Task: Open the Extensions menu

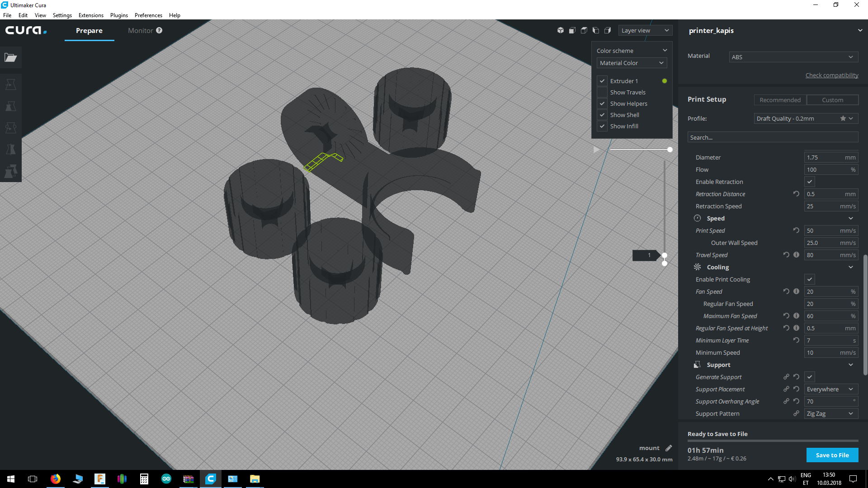Action: tap(91, 15)
